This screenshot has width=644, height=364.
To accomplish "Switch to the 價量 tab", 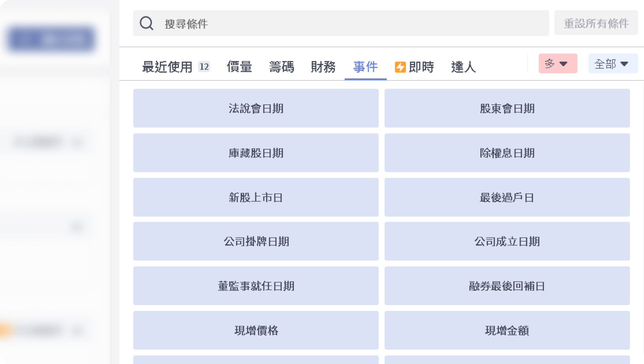I will click(239, 67).
